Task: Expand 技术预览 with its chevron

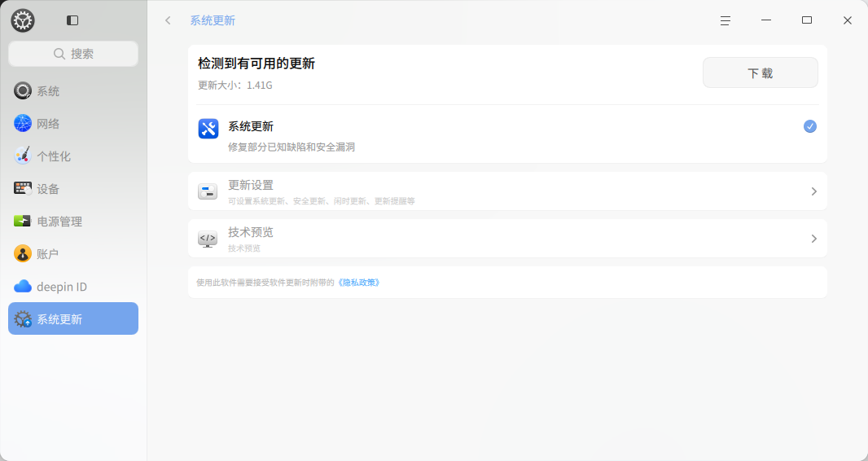Action: click(813, 239)
